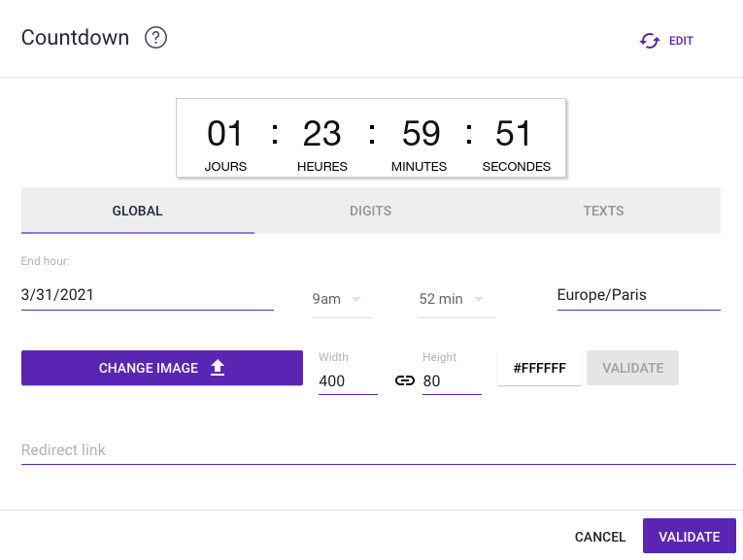Switch to the Texts tab
743x560 pixels.
pyautogui.click(x=603, y=211)
